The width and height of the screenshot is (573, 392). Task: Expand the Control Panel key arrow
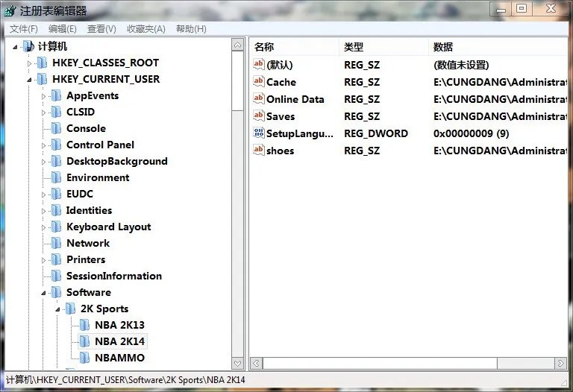click(43, 145)
